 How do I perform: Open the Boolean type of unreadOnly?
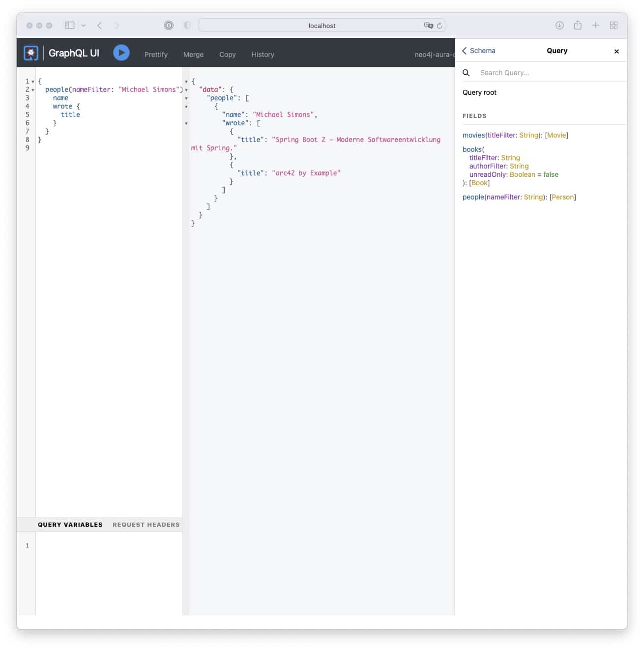point(522,174)
